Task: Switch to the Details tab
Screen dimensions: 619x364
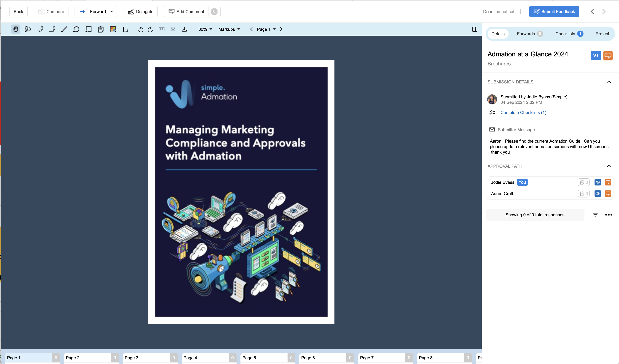Action: pyautogui.click(x=498, y=34)
